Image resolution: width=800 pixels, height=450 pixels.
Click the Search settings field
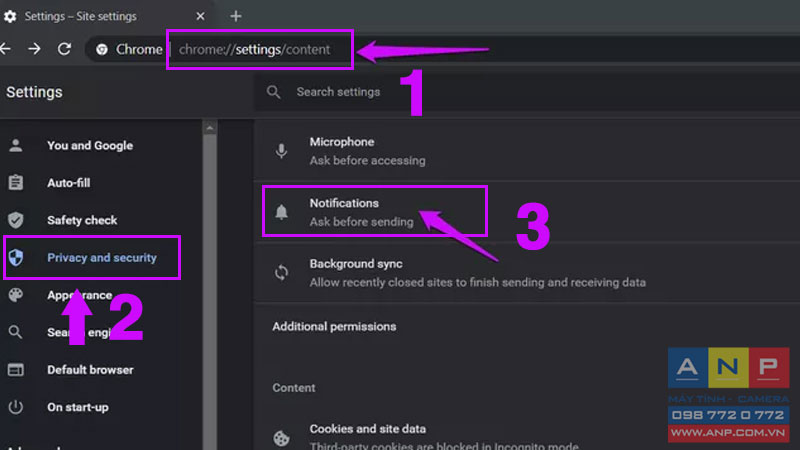pyautogui.click(x=527, y=92)
